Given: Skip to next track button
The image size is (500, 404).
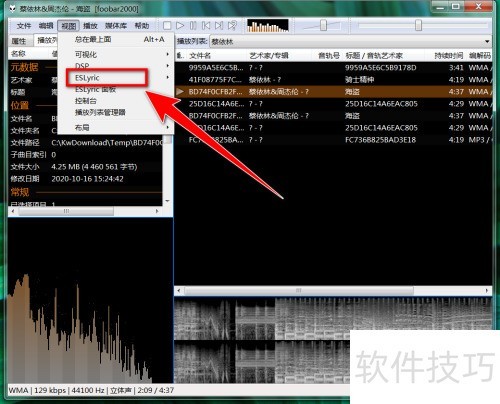Looking at the screenshot, I should 219,26.
